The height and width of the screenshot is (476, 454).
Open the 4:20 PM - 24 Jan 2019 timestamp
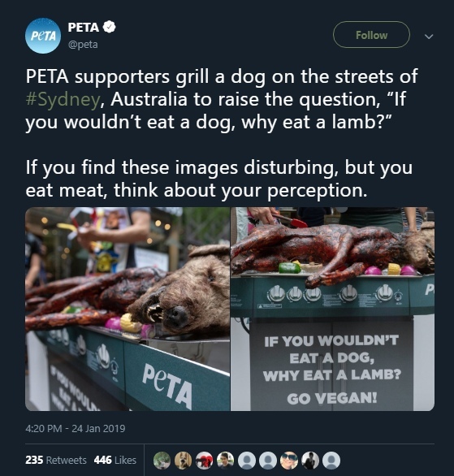click(76, 428)
